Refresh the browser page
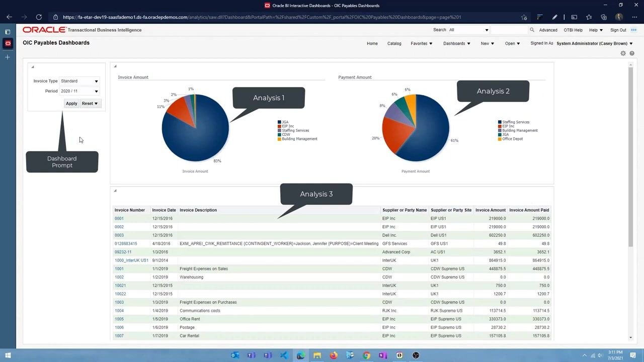644x362 pixels. point(39,17)
